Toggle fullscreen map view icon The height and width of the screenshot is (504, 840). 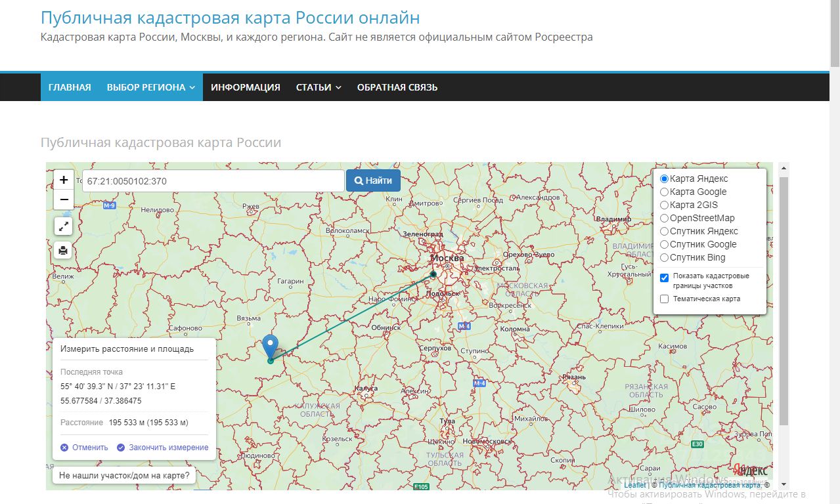click(64, 226)
